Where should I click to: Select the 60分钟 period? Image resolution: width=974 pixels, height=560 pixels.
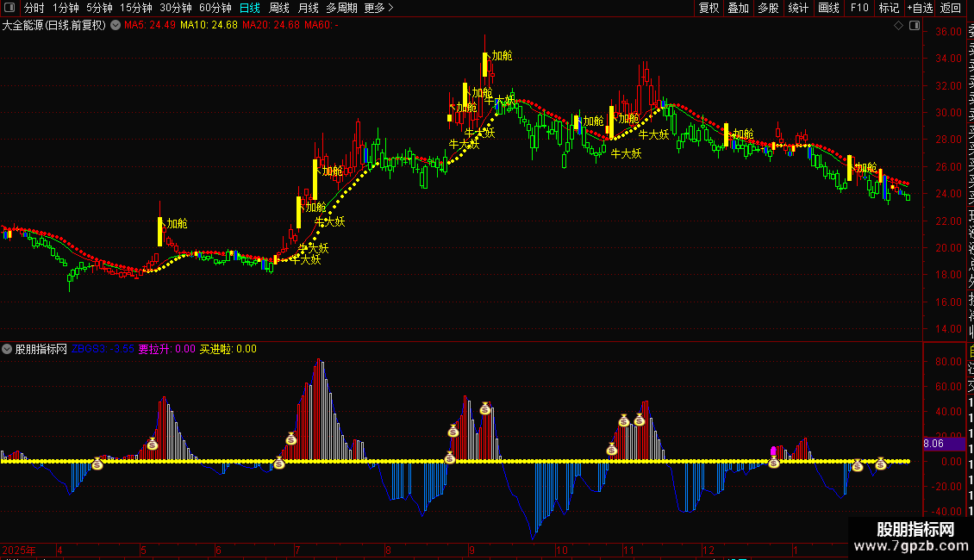point(215,8)
